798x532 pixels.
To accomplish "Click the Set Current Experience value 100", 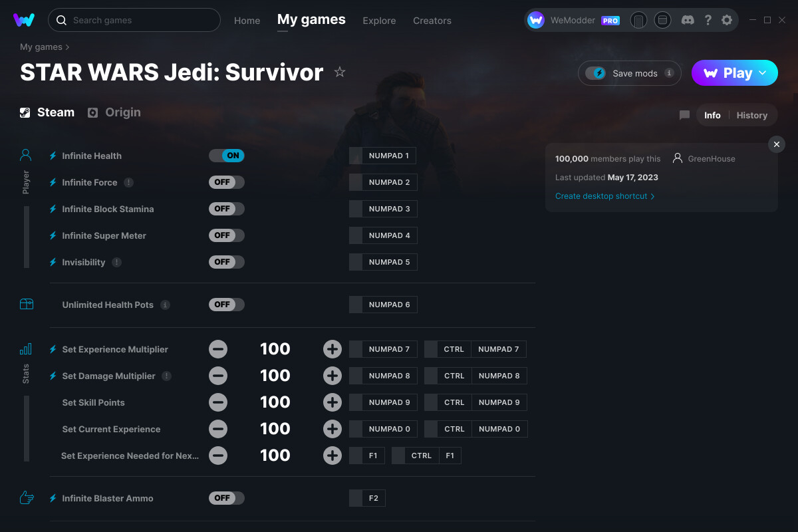I will (x=275, y=429).
